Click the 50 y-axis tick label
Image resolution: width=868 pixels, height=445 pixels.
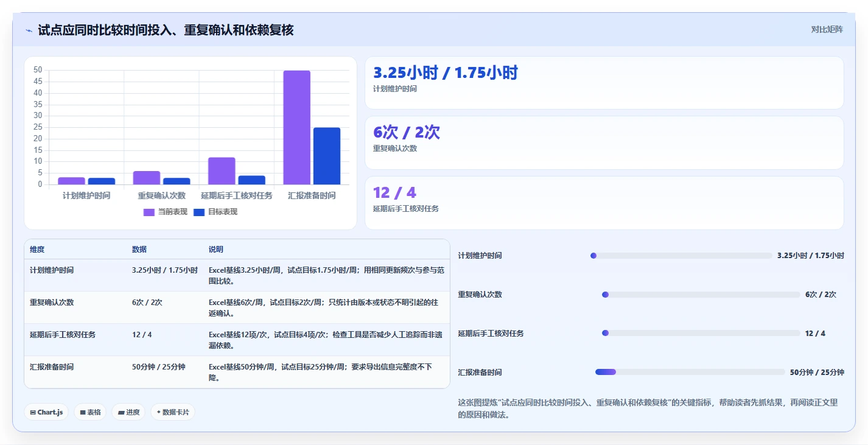coord(38,70)
